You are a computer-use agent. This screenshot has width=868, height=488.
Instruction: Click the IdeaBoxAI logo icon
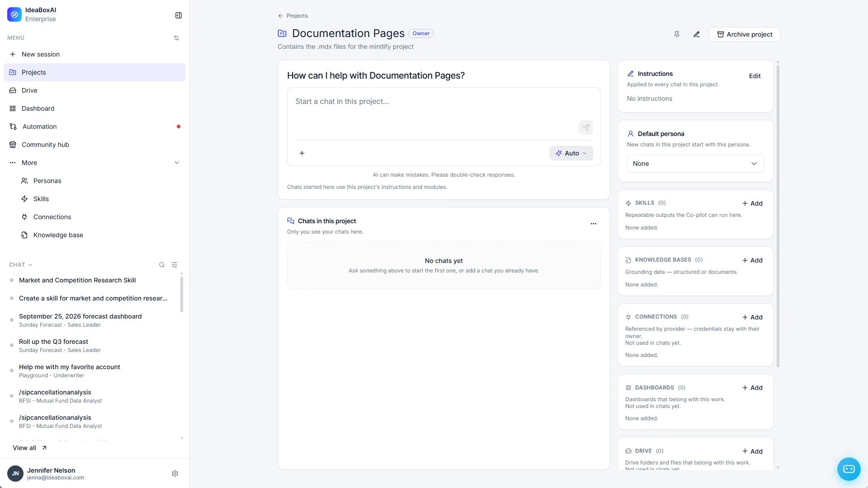coord(14,14)
